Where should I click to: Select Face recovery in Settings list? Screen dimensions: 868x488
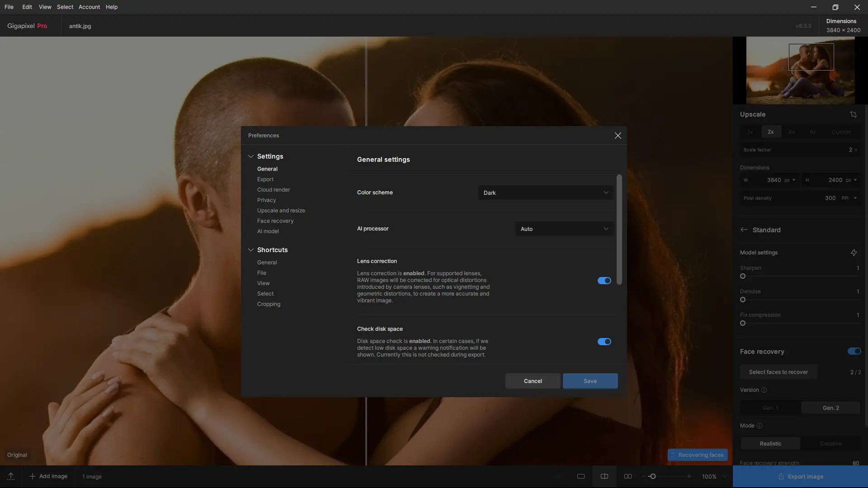tap(275, 221)
